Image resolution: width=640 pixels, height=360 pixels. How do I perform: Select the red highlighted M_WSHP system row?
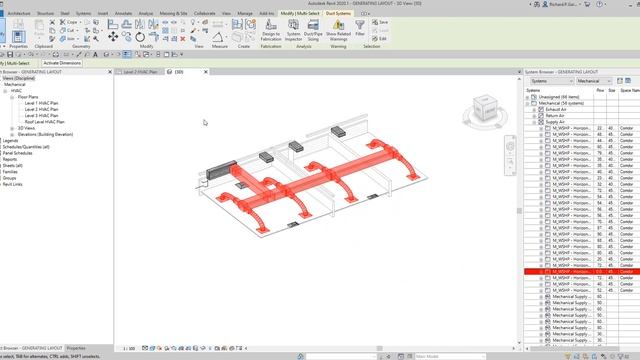coord(582,271)
